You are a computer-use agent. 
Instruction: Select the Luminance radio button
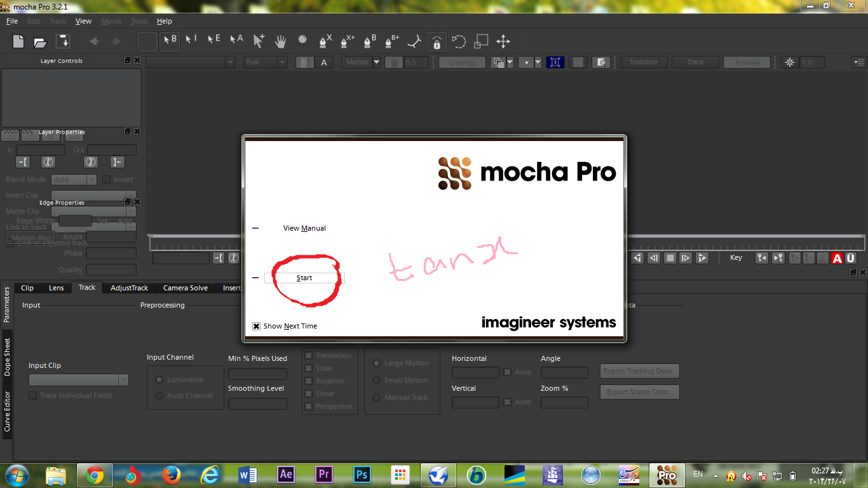[x=159, y=379]
